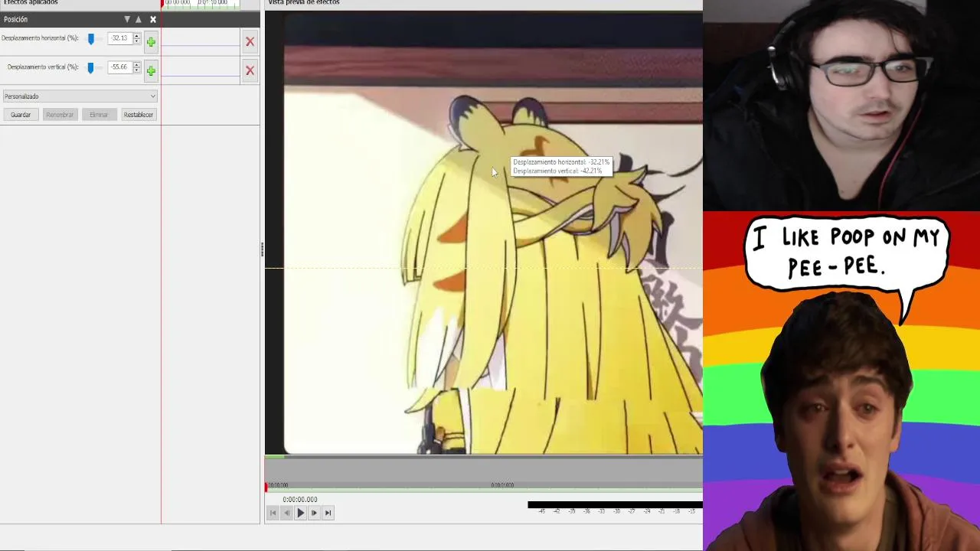Viewport: 980px width, 551px height.
Task: Jump to start of the preview
Action: pos(273,514)
